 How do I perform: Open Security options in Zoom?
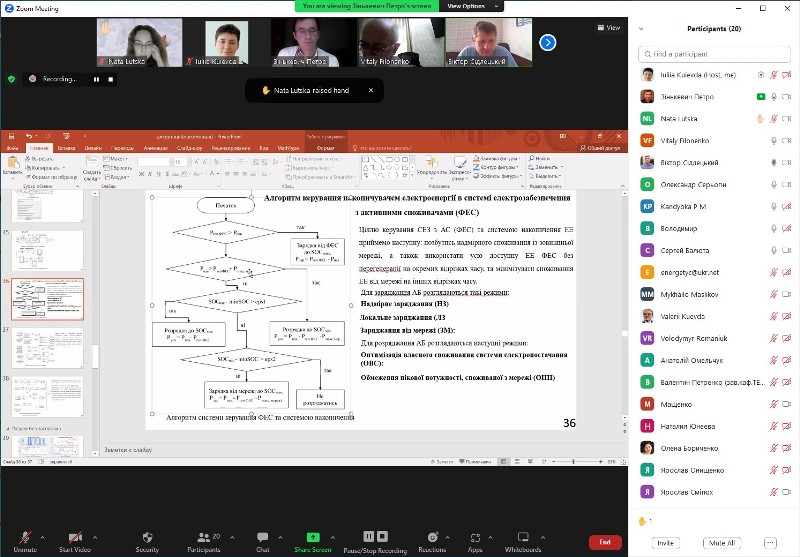(x=147, y=542)
